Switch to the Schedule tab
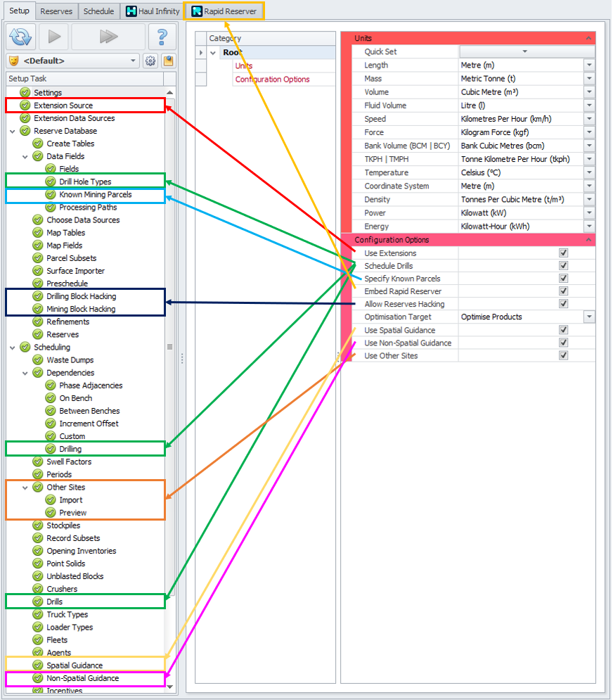Image resolution: width=613 pixels, height=700 pixels. tap(98, 11)
